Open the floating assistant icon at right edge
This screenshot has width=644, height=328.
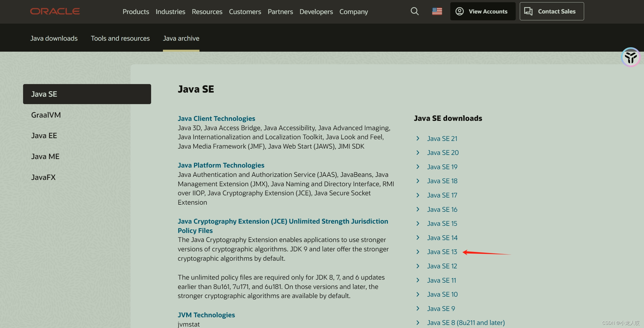[631, 57]
